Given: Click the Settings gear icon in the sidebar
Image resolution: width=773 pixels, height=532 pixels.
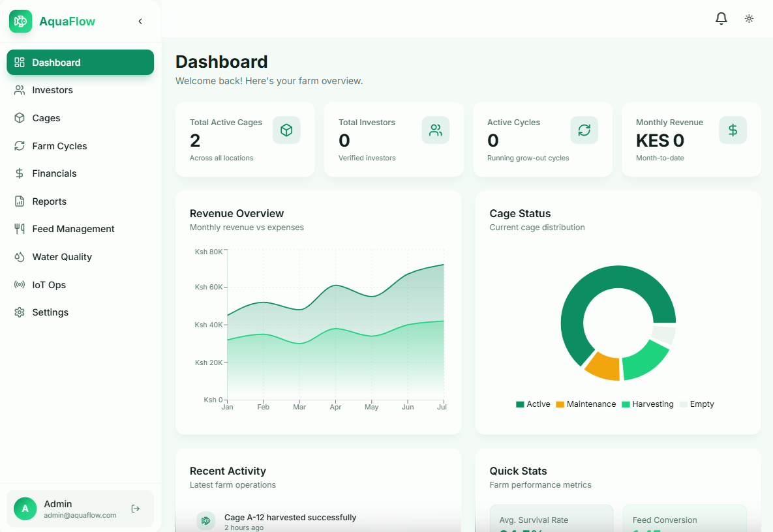Looking at the screenshot, I should [19, 312].
